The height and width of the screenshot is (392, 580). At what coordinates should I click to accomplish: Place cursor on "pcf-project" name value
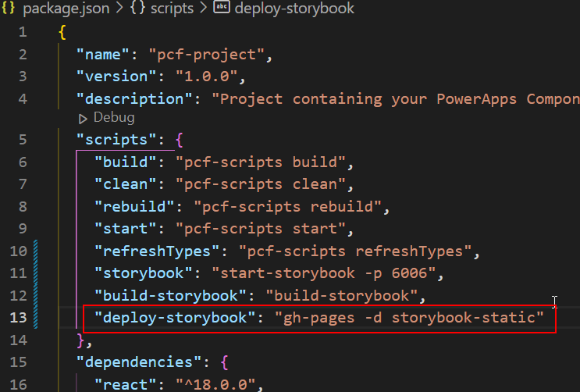pyautogui.click(x=206, y=55)
